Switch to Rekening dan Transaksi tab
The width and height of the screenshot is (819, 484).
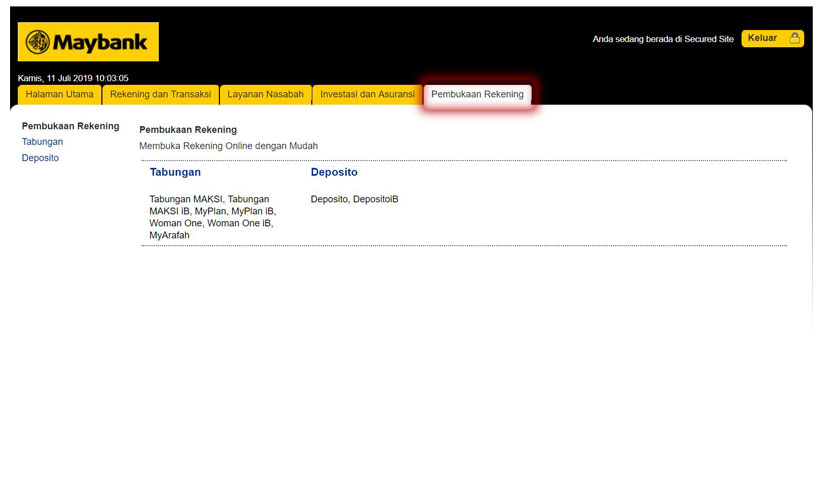click(x=160, y=95)
